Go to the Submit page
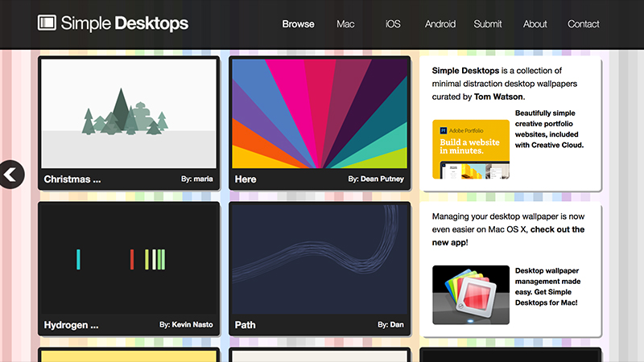The width and height of the screenshot is (644, 362). 488,24
